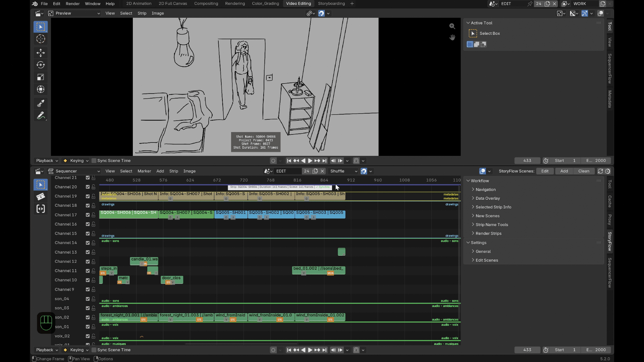The height and width of the screenshot is (362, 644).
Task: Click the StoryFlow Scenes Edit button
Action: click(x=545, y=171)
